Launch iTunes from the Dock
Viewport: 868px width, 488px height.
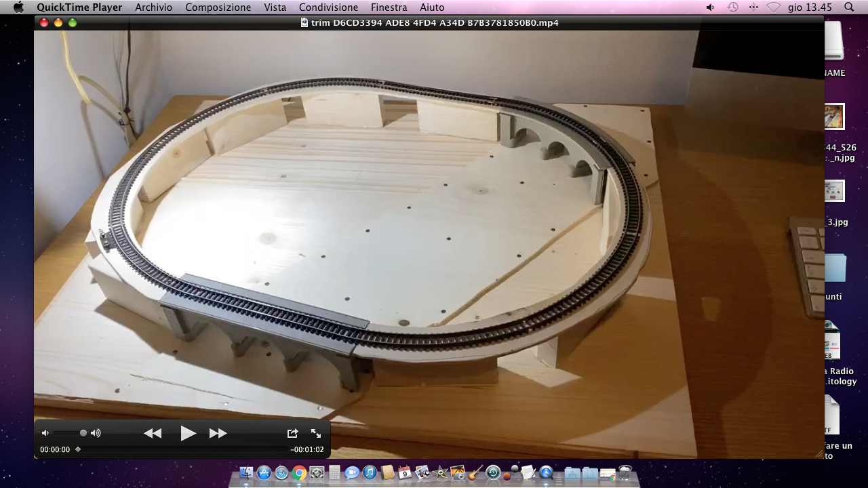pyautogui.click(x=370, y=472)
